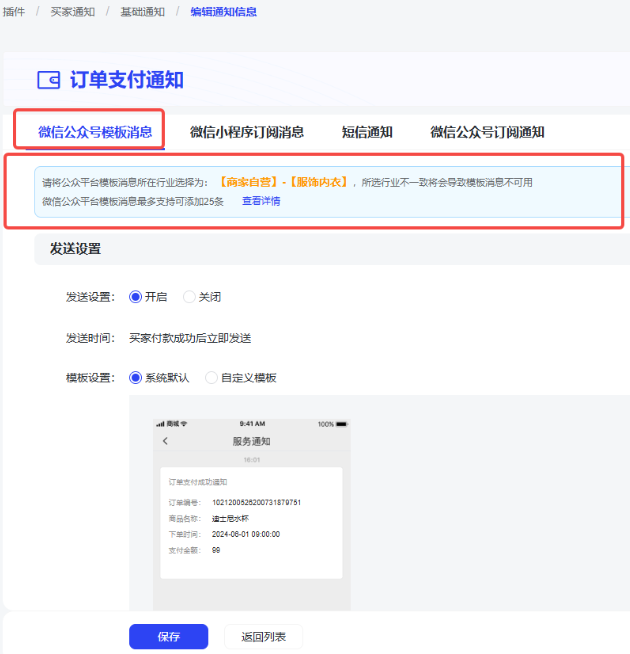This screenshot has width=630, height=654.
Task: Click signal bars icon in phone preview
Action: point(161,424)
